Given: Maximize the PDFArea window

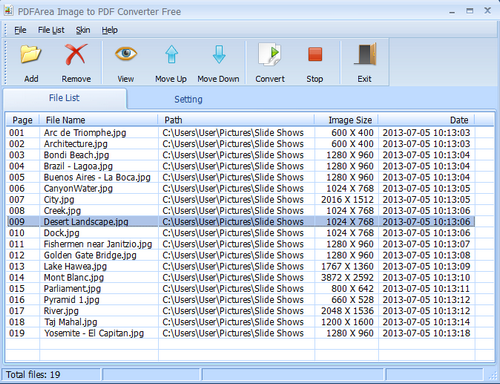Looking at the screenshot, I should 470,11.
